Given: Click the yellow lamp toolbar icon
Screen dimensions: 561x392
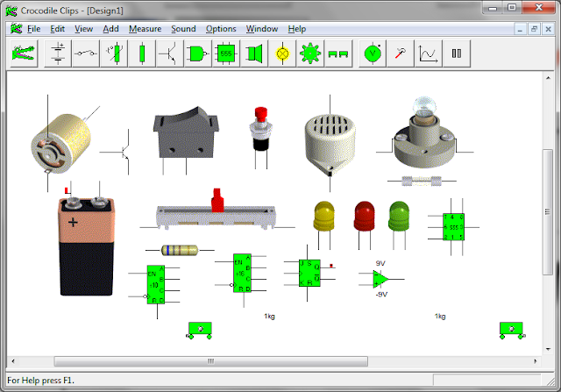Looking at the screenshot, I should [x=282, y=53].
